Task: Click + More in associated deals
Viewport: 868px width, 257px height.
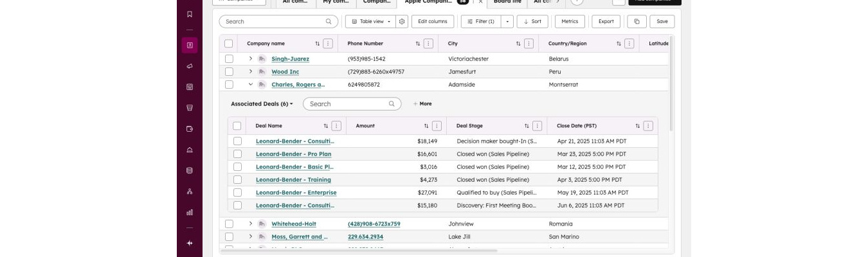Action: [x=422, y=103]
